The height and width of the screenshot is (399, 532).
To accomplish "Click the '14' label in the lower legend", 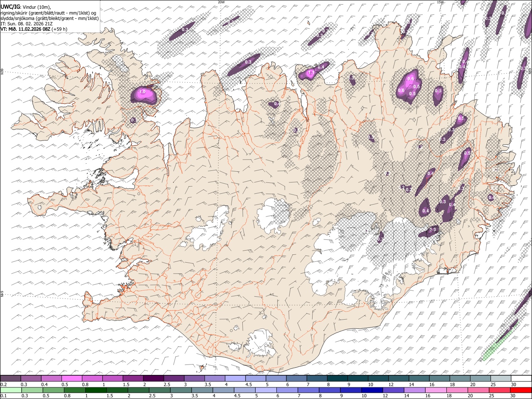I will 407,396.
